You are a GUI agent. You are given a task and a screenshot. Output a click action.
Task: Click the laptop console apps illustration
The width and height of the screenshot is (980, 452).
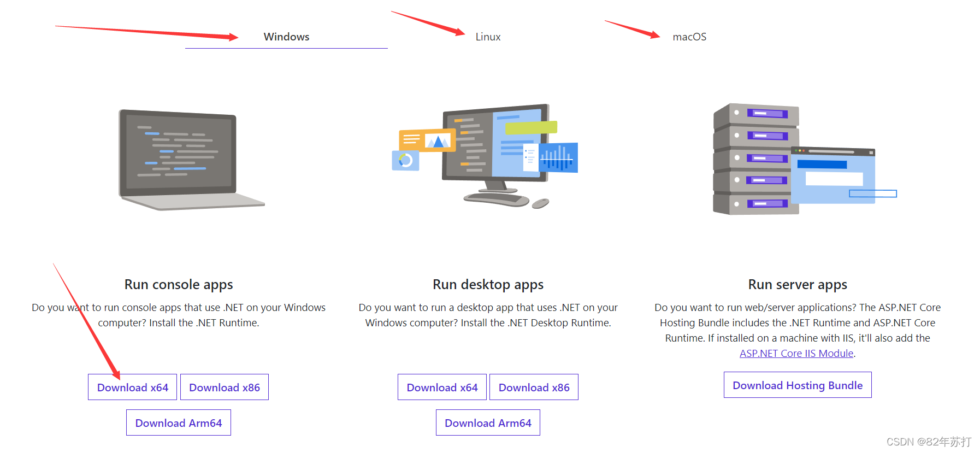(x=192, y=160)
